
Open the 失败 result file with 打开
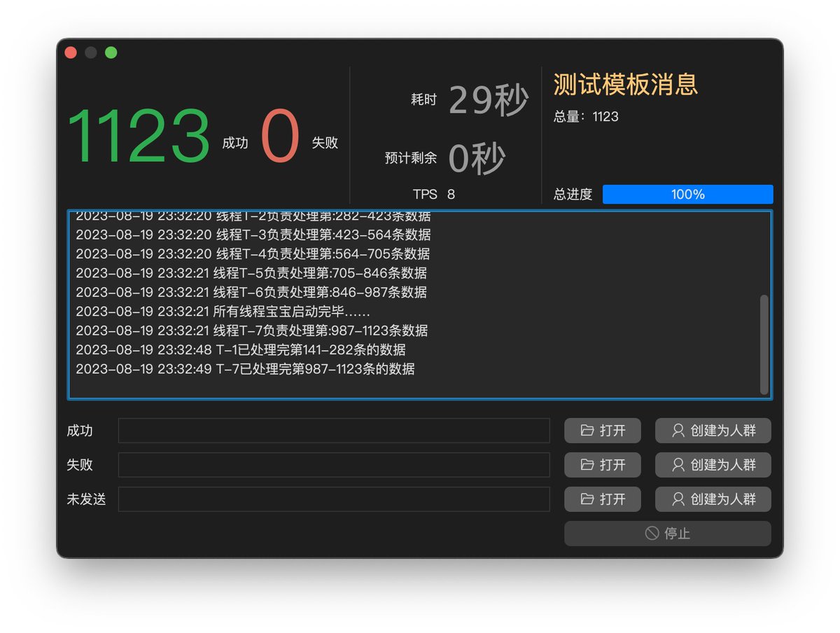[602, 465]
